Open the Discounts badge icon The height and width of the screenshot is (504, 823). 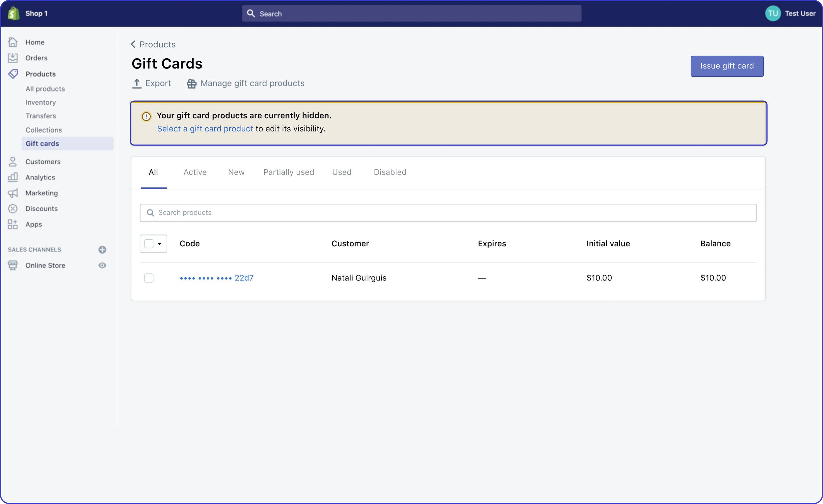(x=13, y=209)
